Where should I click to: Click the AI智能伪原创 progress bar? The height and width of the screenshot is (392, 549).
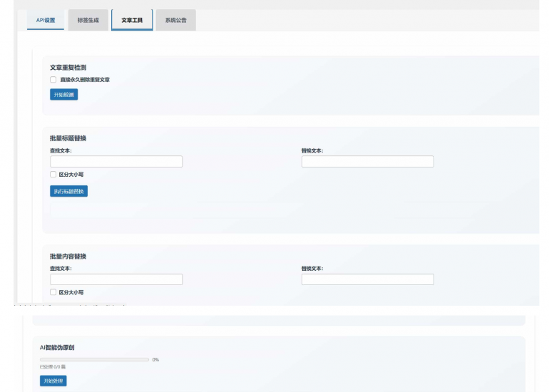coord(95,359)
